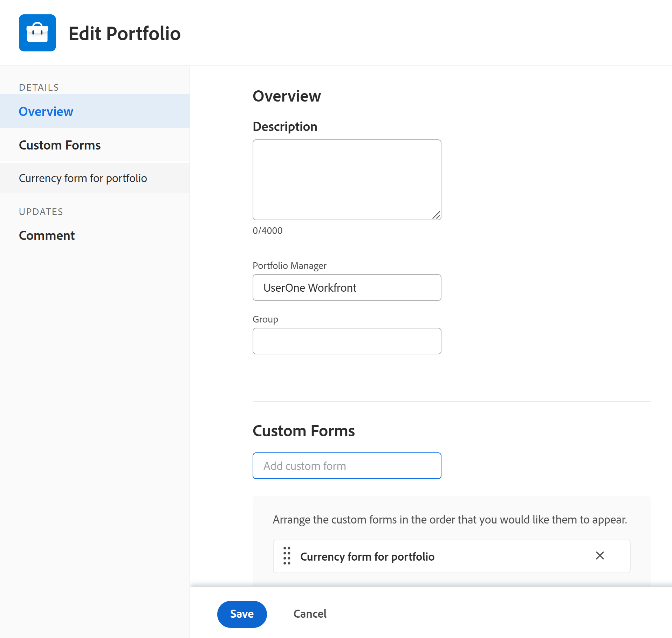Click the Overview section heading
Viewport: 672px width, 638px height.
pyautogui.click(x=287, y=96)
